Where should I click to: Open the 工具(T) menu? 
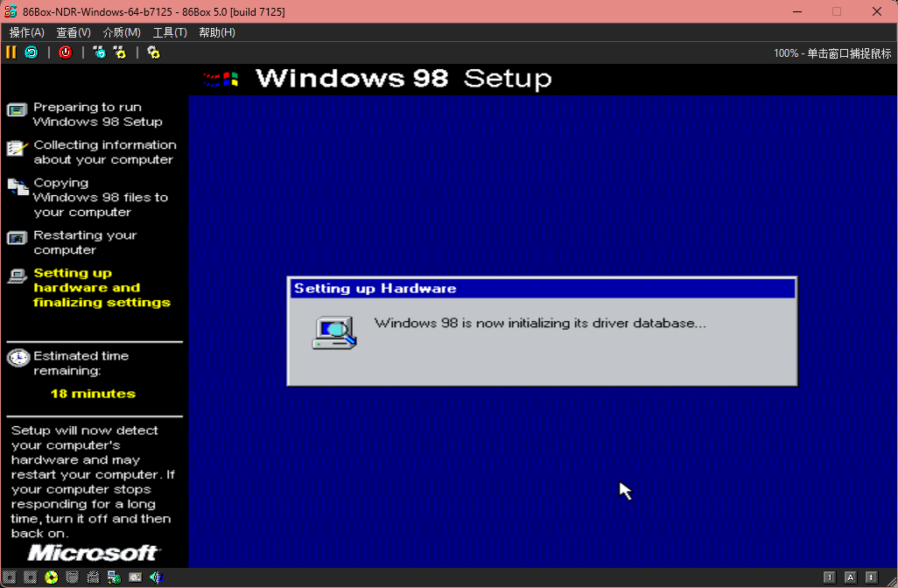[x=170, y=32]
